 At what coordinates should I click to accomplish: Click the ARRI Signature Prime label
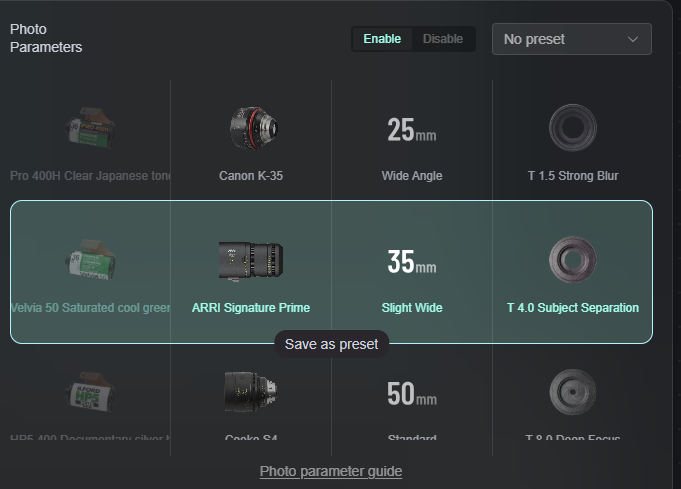point(251,308)
